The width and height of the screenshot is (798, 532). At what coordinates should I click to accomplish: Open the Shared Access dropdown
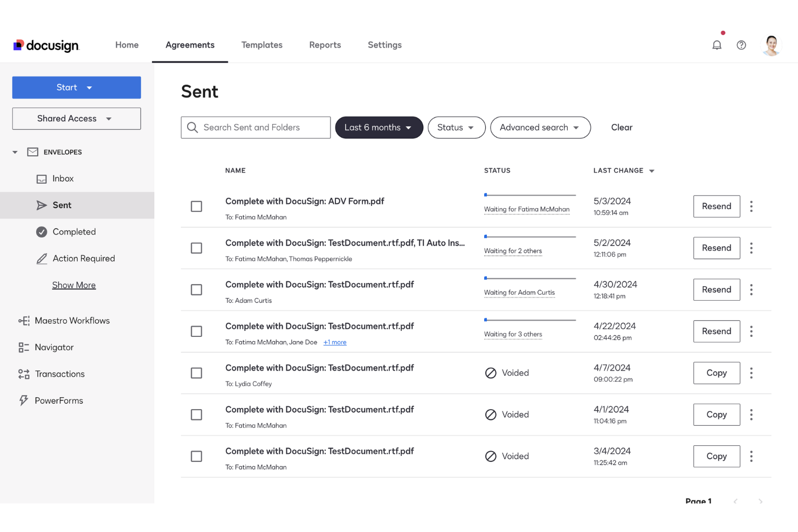pyautogui.click(x=77, y=119)
